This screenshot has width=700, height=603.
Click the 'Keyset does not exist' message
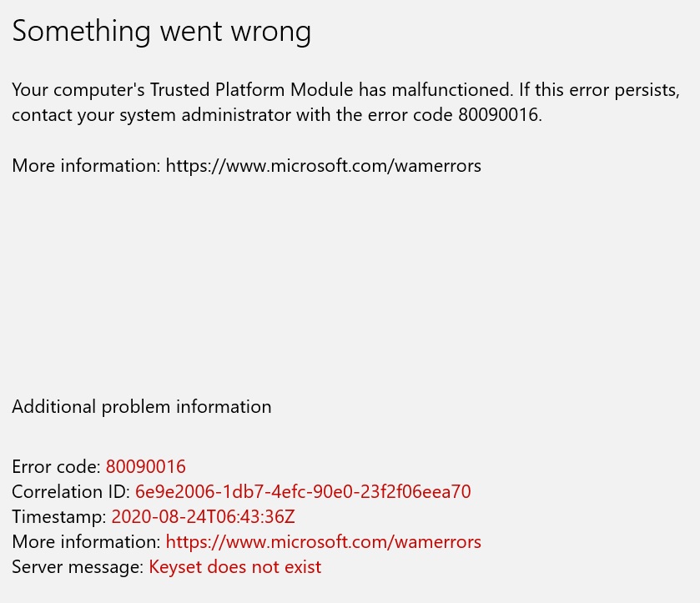click(234, 567)
